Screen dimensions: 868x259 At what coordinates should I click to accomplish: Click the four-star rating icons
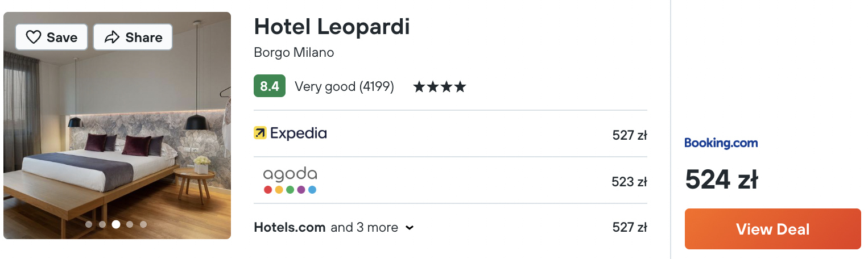click(x=440, y=87)
